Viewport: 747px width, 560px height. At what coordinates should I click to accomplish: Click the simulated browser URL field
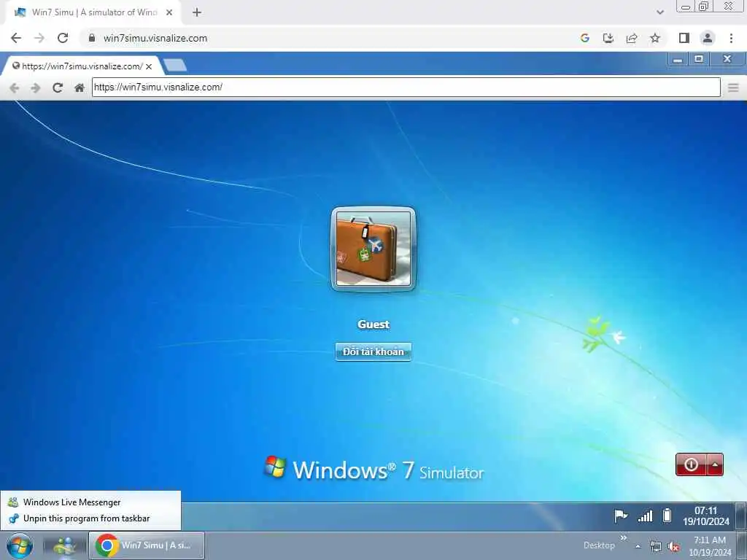[x=406, y=87]
